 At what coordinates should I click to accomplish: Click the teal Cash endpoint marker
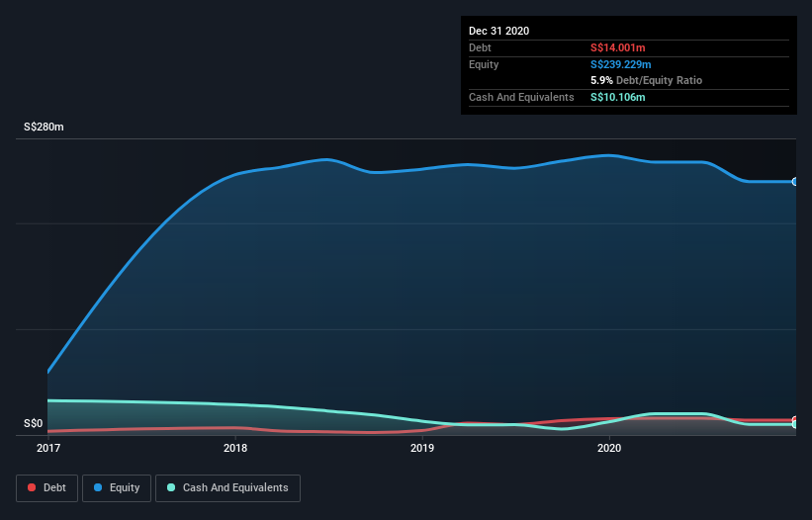pyautogui.click(x=795, y=424)
